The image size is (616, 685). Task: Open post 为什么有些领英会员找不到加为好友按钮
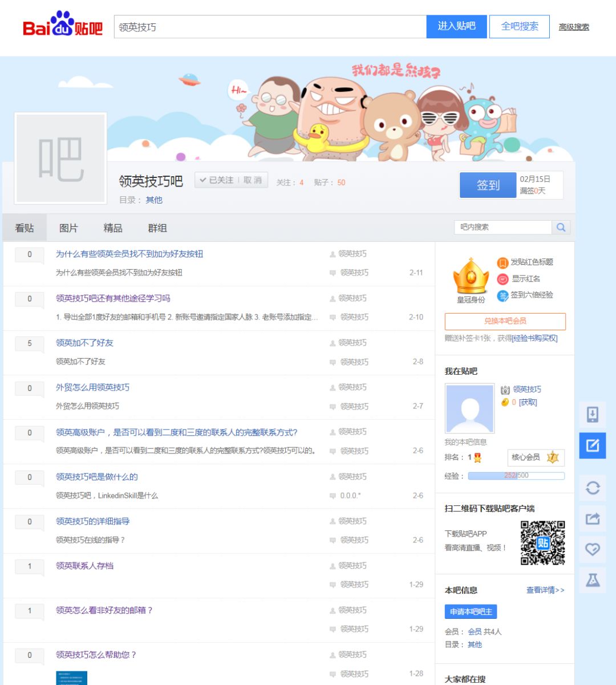(x=129, y=254)
